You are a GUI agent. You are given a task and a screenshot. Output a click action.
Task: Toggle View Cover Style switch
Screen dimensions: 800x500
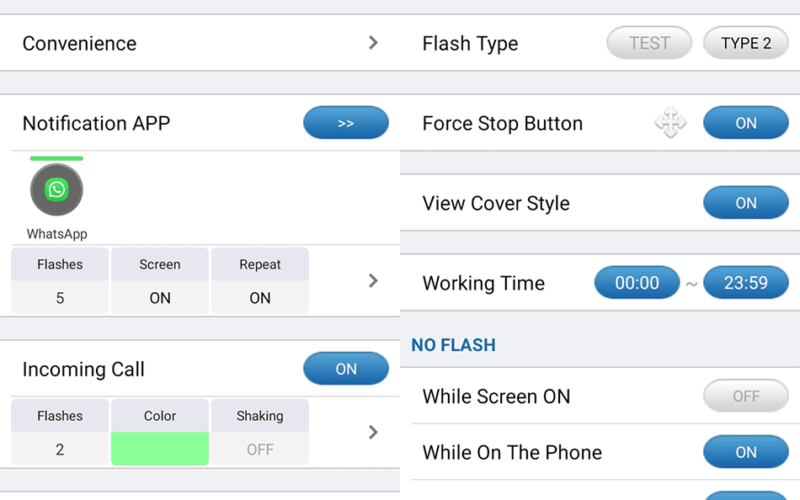point(746,203)
